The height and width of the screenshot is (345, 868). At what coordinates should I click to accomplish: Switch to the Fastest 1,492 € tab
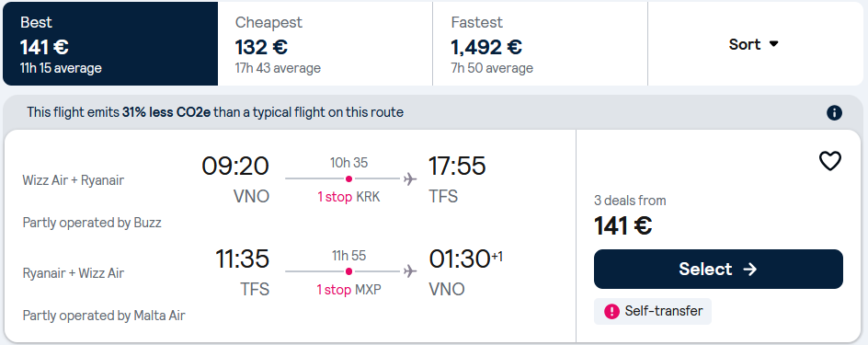pos(540,44)
